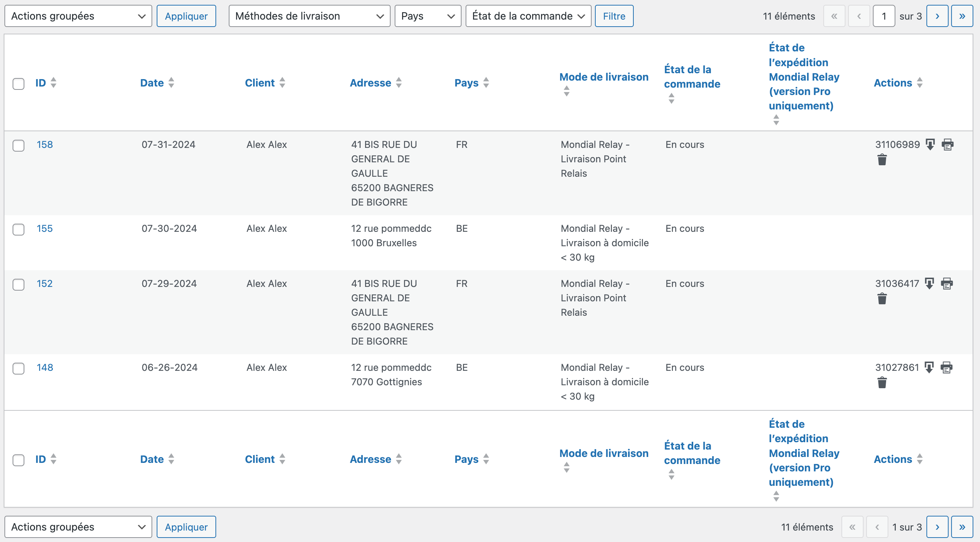
Task: Click the Appliquer button
Action: point(186,16)
